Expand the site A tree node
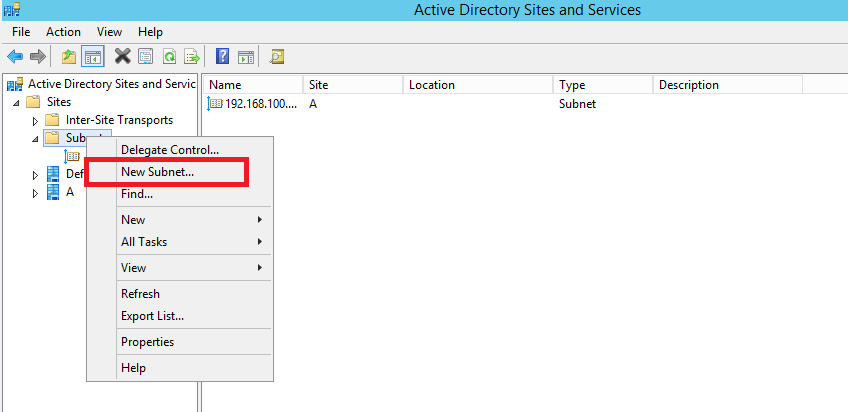Image resolution: width=848 pixels, height=412 pixels. tap(36, 193)
